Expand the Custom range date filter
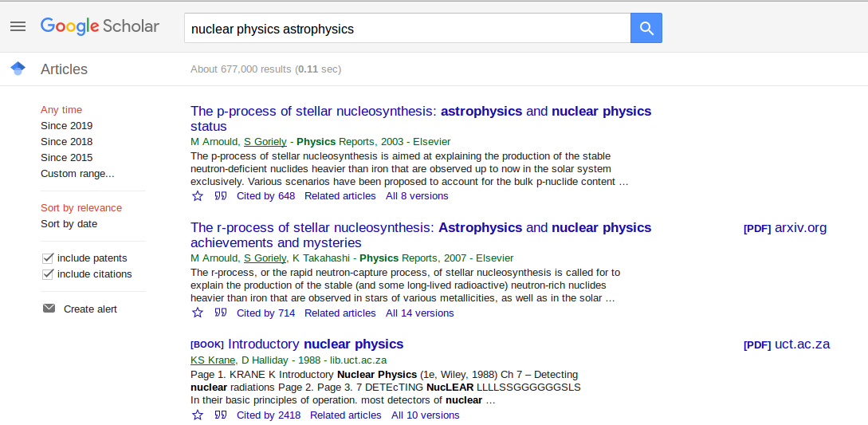 77,174
